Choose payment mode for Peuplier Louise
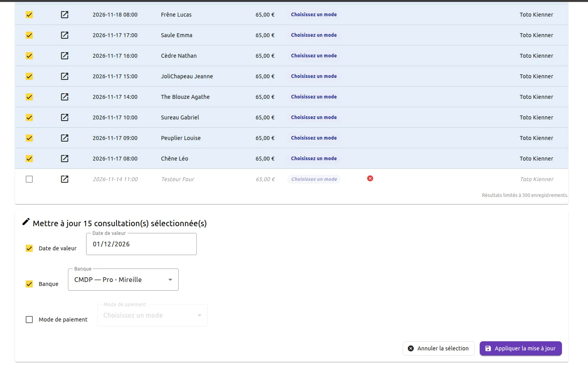This screenshot has width=588, height=367. coord(314,138)
